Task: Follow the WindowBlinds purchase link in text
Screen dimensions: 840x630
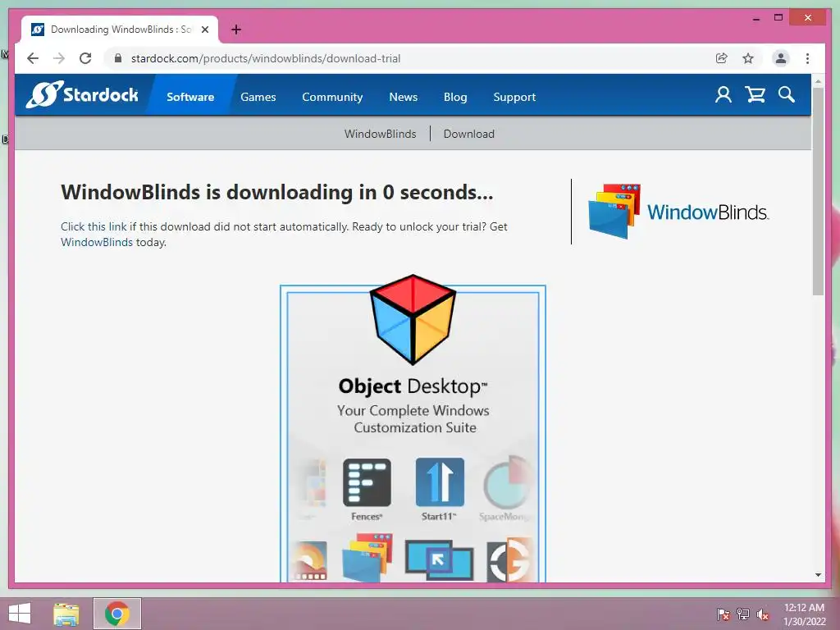Action: pos(97,242)
